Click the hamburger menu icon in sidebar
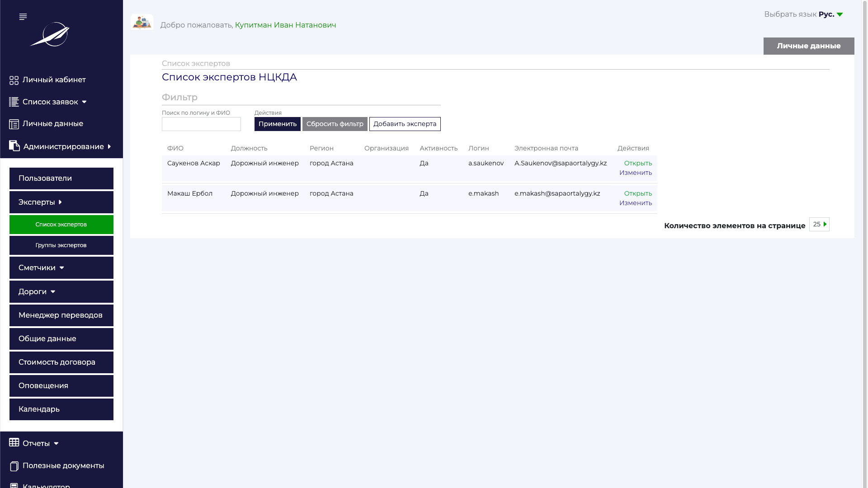868x488 pixels. 23,17
